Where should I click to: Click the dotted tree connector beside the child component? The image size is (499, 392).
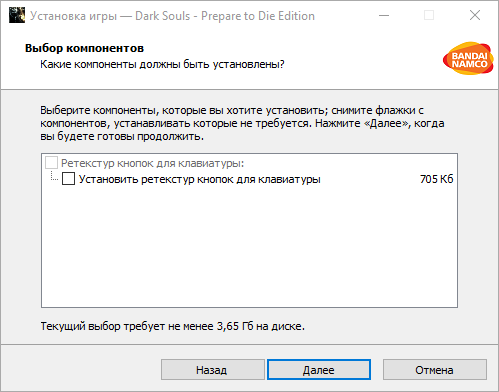pyautogui.click(x=54, y=176)
